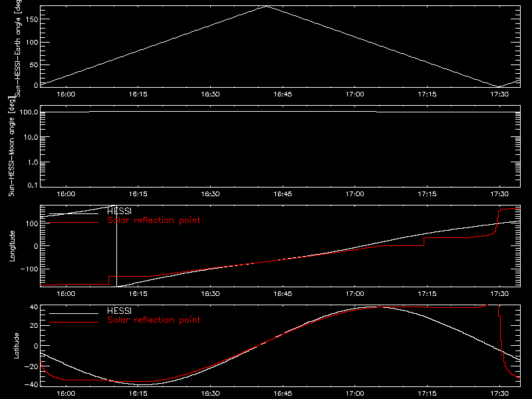Click the red Solar reflection point legend in Longitude plot
Viewport: 532px width, 399px height.
pos(154,220)
